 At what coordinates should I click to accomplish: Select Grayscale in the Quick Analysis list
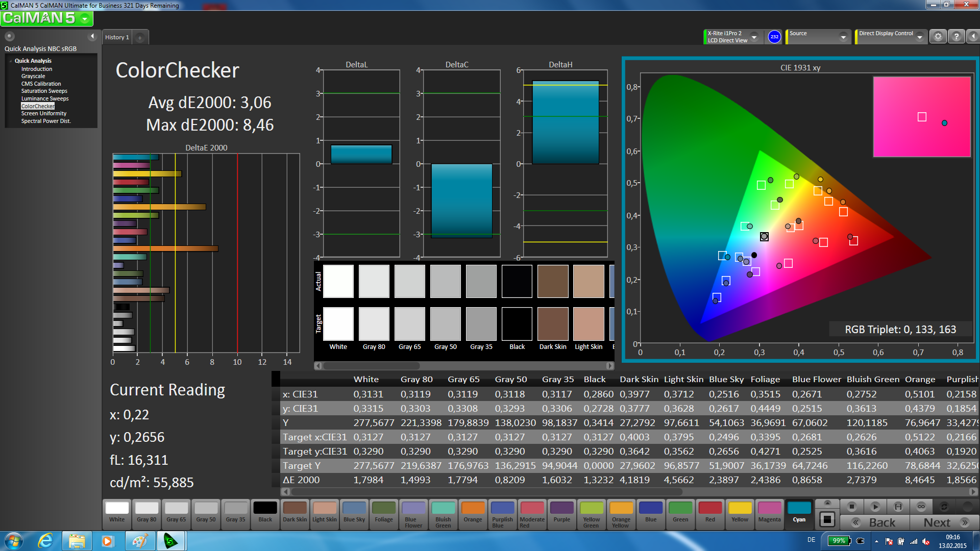point(33,76)
